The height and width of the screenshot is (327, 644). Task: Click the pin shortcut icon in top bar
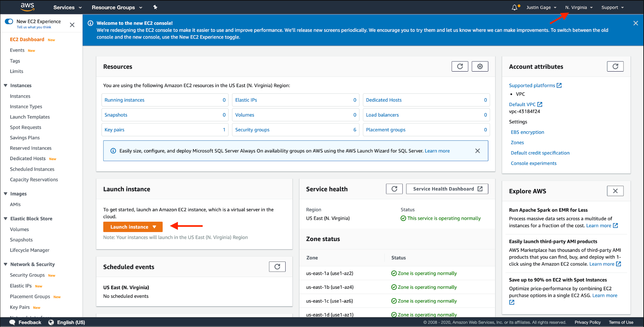(x=155, y=7)
